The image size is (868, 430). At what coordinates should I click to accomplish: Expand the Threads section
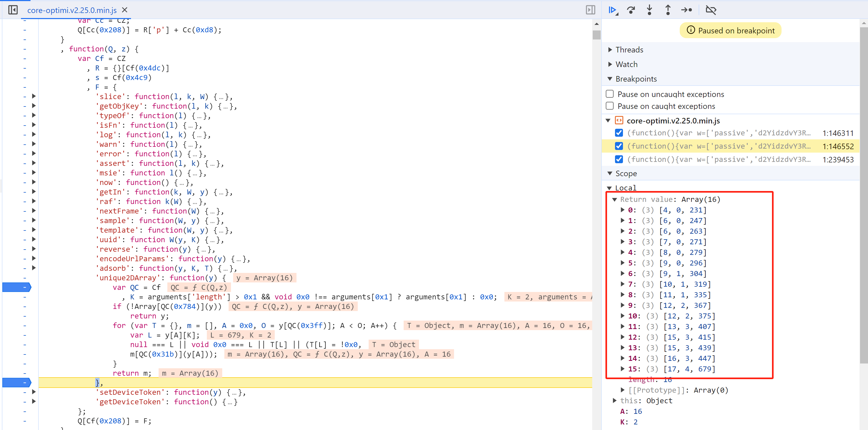(610, 50)
